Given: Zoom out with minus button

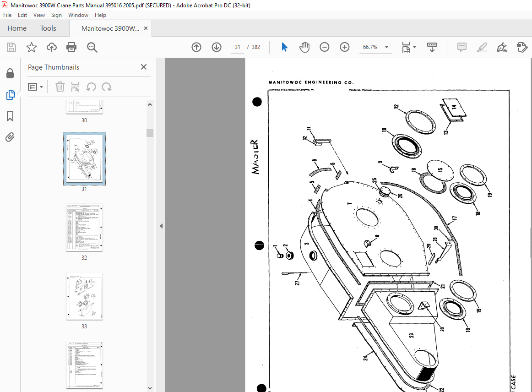Looking at the screenshot, I should click(324, 47).
